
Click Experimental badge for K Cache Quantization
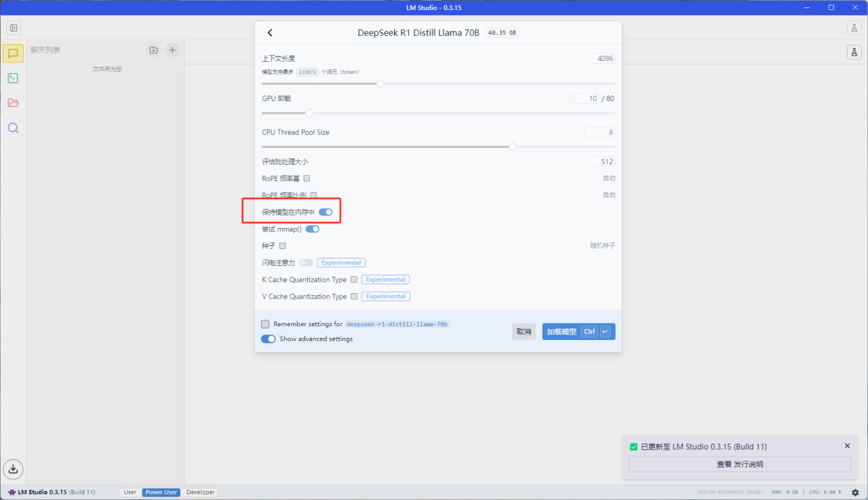[385, 280]
